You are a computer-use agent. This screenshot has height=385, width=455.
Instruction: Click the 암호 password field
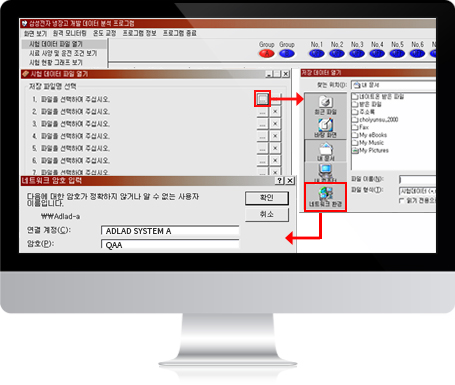[x=170, y=245]
